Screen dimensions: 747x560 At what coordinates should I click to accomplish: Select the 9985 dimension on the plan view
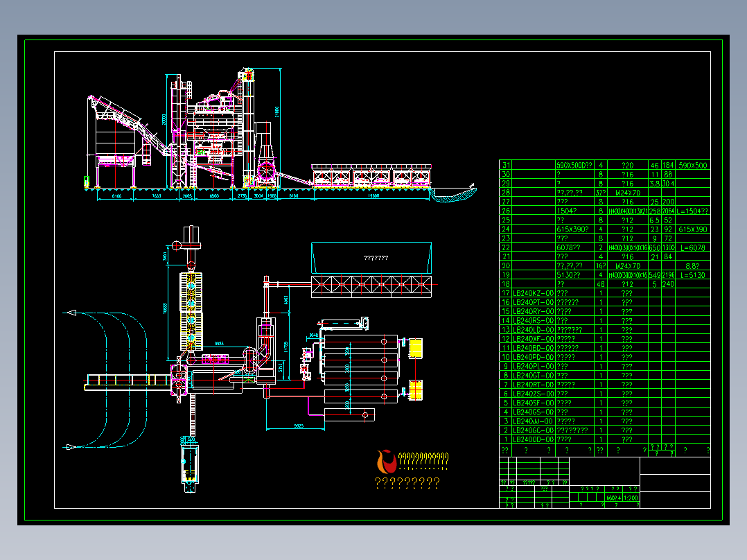219,343
